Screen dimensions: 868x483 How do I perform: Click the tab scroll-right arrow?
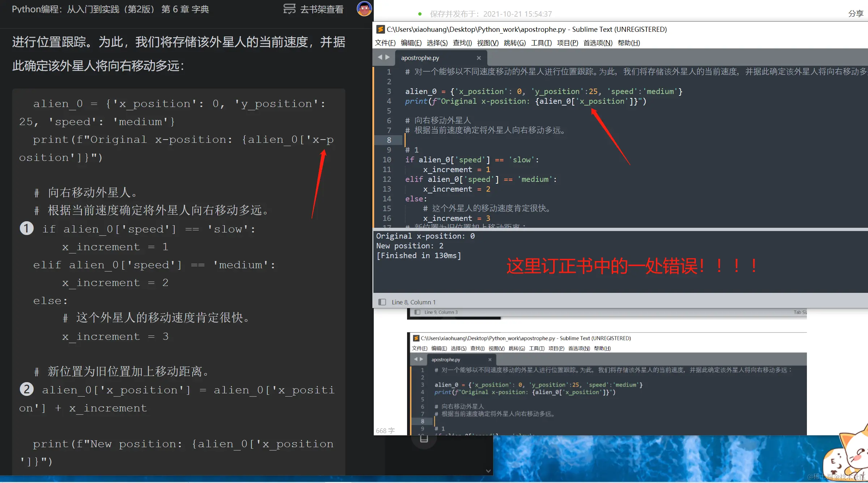(388, 57)
